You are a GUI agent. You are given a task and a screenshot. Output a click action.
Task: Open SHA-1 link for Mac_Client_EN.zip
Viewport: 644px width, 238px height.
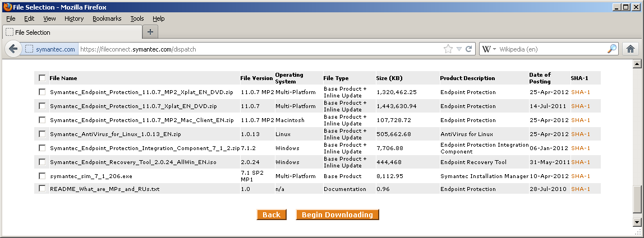(581, 120)
